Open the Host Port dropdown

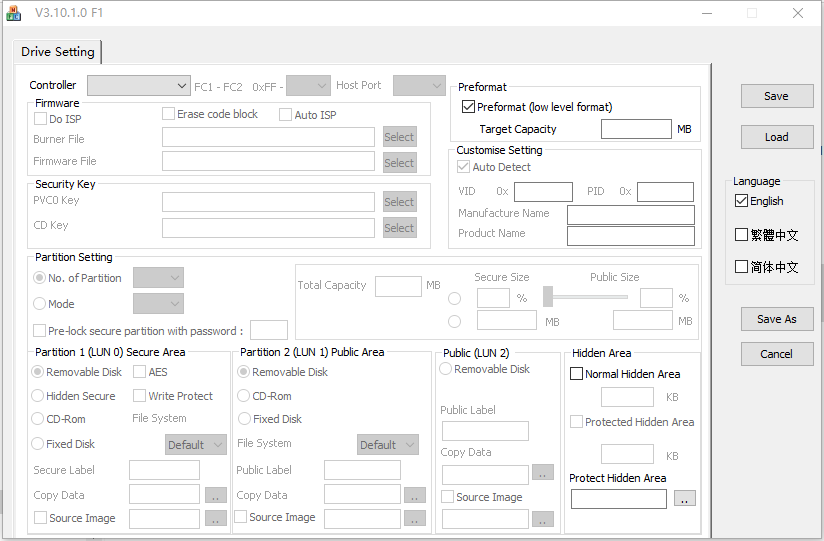pyautogui.click(x=418, y=86)
